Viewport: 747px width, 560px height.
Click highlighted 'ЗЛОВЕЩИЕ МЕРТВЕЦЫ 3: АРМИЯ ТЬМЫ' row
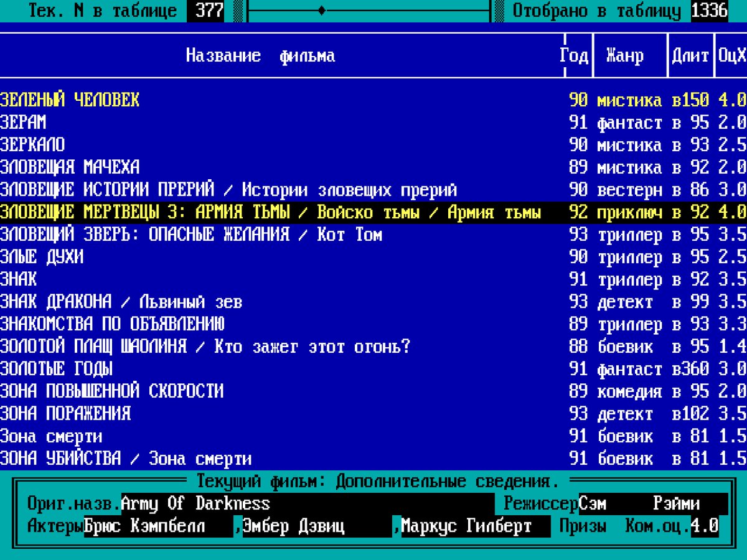pyautogui.click(x=374, y=212)
